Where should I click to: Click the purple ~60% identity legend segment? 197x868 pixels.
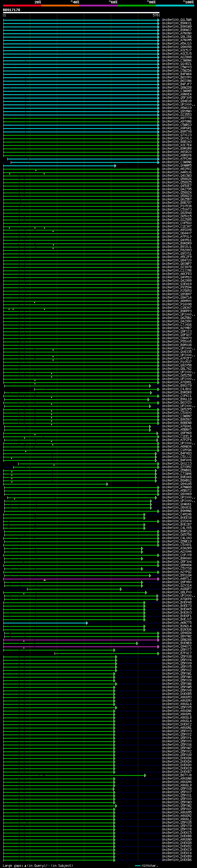tap(99, 6)
